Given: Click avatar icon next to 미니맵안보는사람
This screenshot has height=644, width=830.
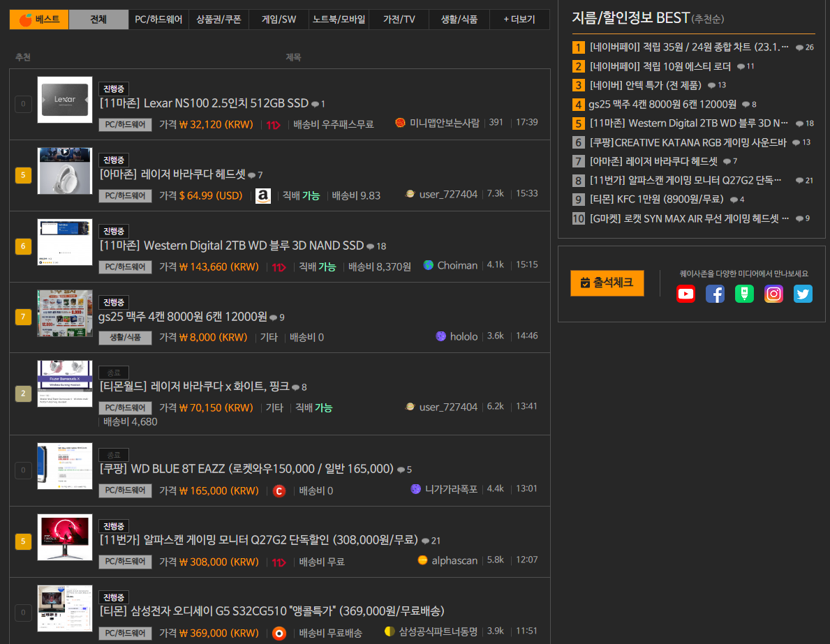Looking at the screenshot, I should point(400,123).
